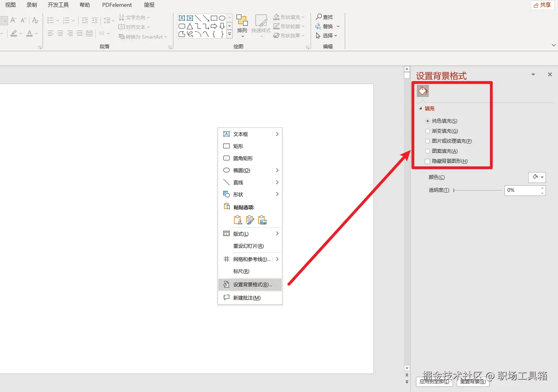The width and height of the screenshot is (558, 392).
Task: Click the decrease font size icon
Action: tap(23, 20)
